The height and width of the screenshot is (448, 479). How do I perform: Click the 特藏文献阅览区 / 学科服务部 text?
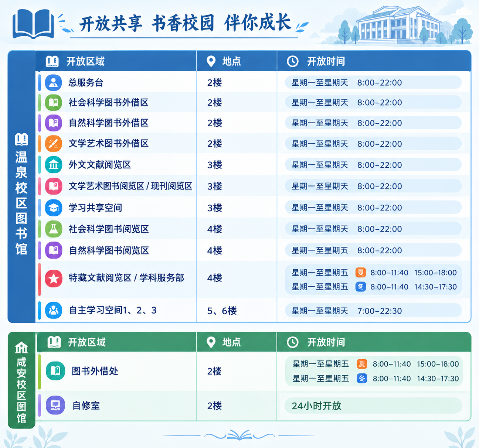click(x=126, y=278)
